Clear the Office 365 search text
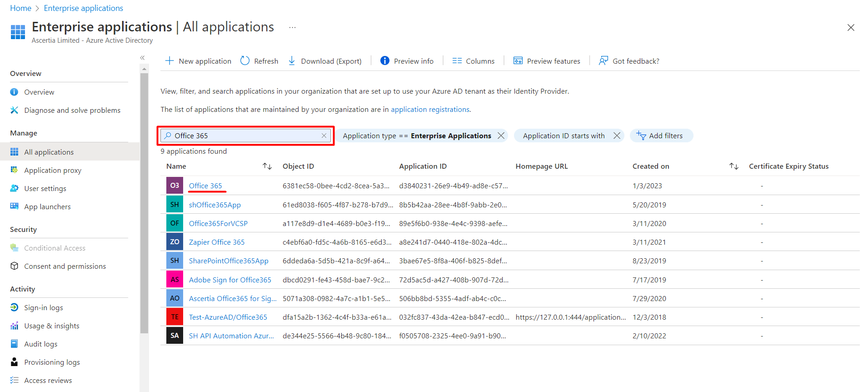 tap(324, 136)
